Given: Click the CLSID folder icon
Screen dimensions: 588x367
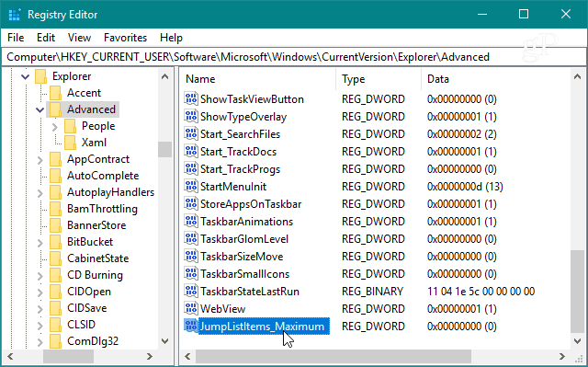Looking at the screenshot, I should click(55, 324).
